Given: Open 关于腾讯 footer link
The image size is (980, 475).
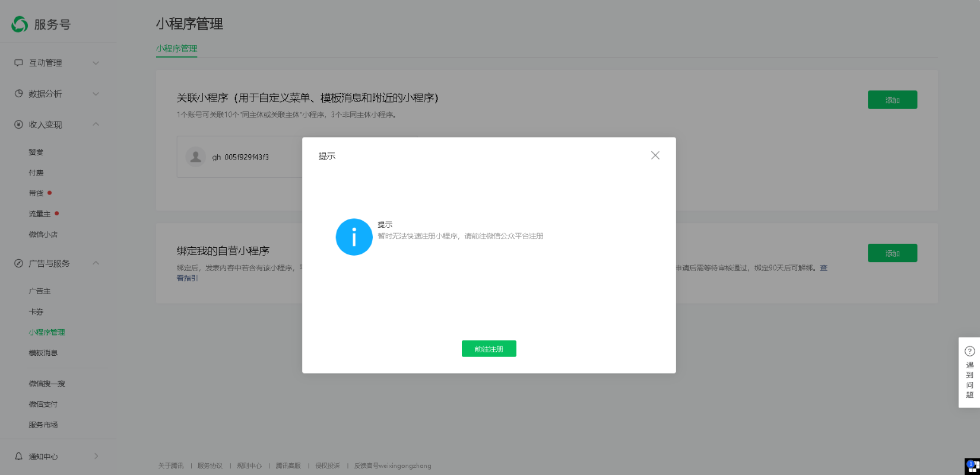Looking at the screenshot, I should click(x=171, y=466).
